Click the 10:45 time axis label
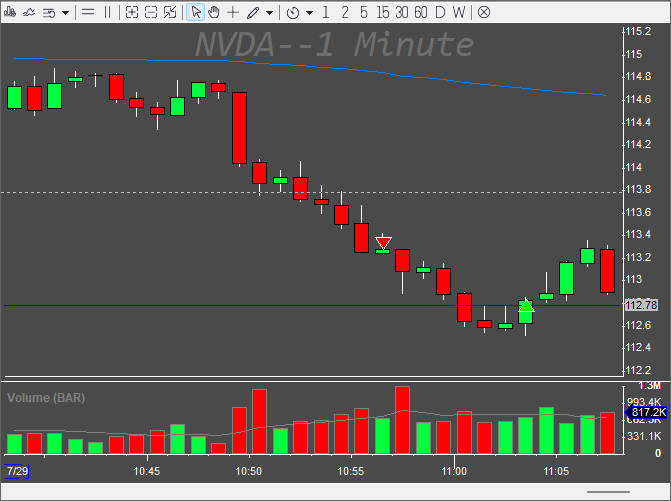This screenshot has height=501, width=671. [147, 471]
